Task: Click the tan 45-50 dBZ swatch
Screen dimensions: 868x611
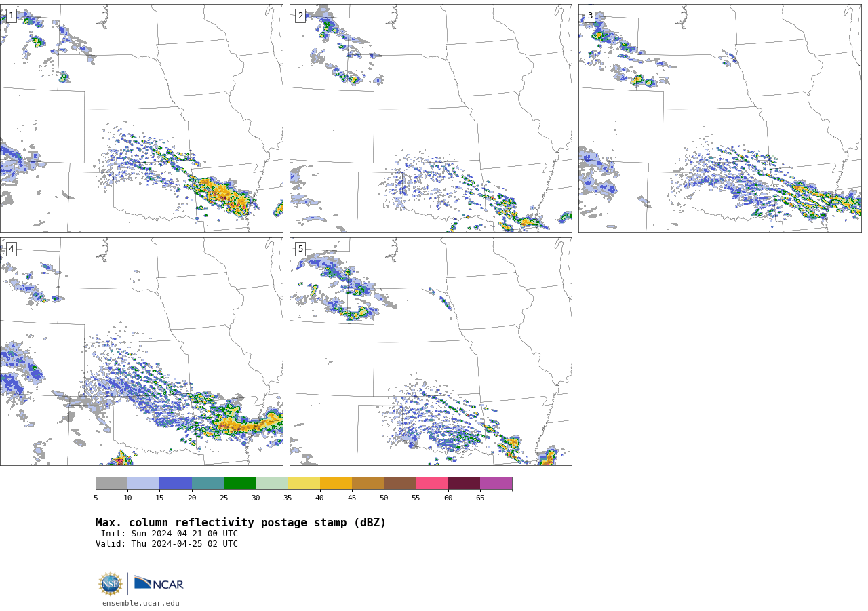Action: click(368, 483)
